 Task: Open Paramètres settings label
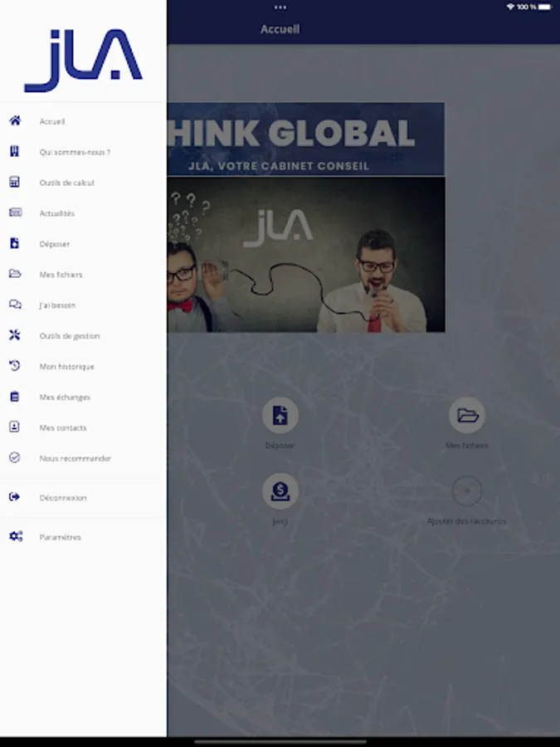(60, 537)
